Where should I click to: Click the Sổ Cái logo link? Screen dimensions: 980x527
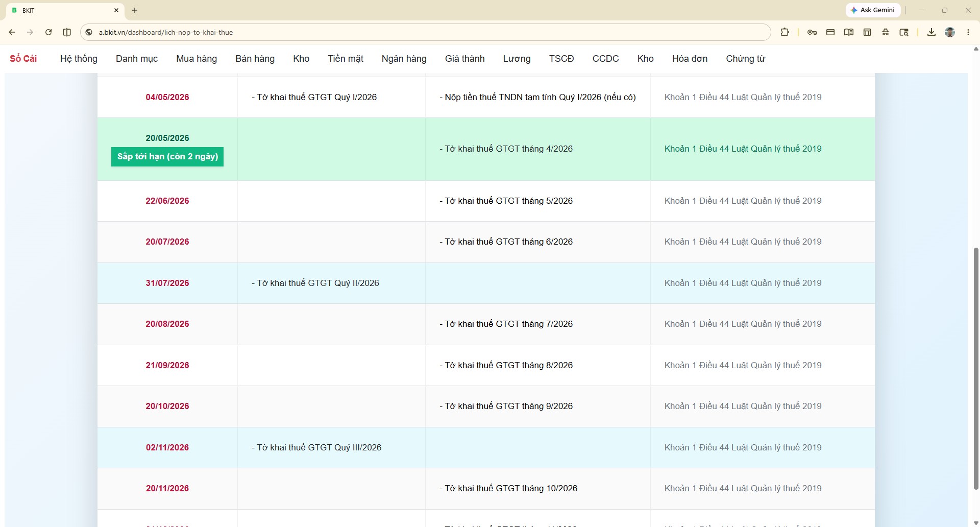[x=23, y=59]
